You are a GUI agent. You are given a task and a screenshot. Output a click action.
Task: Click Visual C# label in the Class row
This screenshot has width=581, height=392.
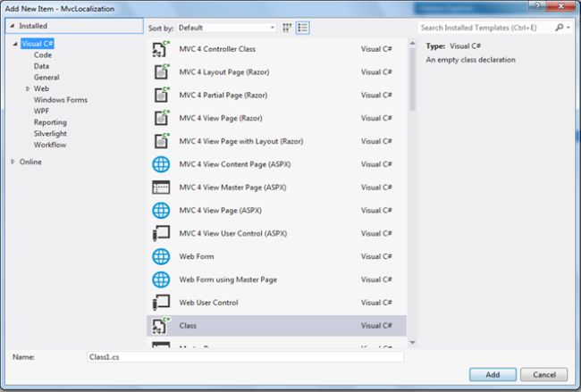coord(376,326)
